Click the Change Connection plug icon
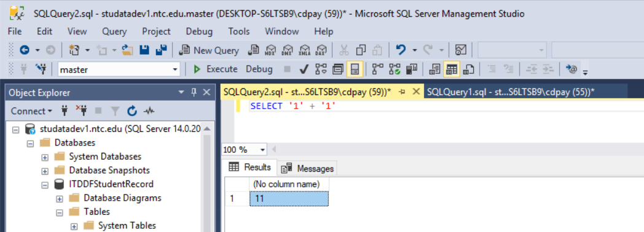 pos(41,69)
